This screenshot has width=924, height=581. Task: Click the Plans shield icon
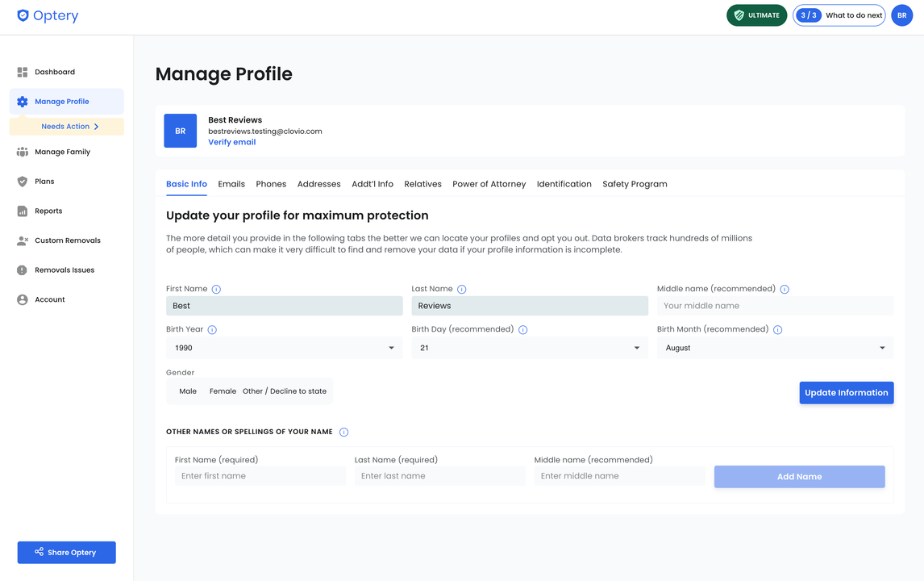point(23,182)
